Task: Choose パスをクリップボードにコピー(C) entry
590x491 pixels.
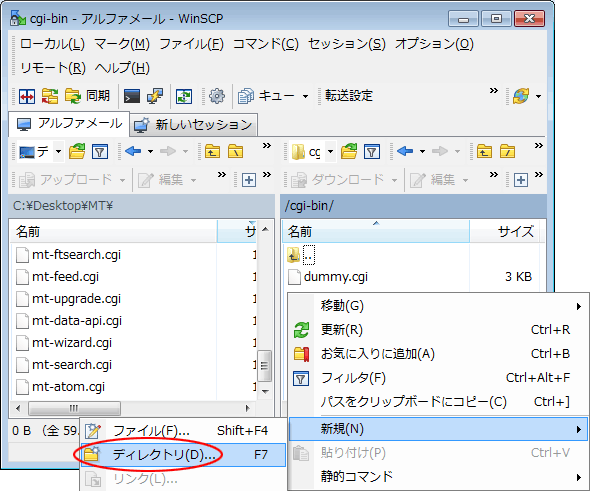Action: tap(438, 402)
